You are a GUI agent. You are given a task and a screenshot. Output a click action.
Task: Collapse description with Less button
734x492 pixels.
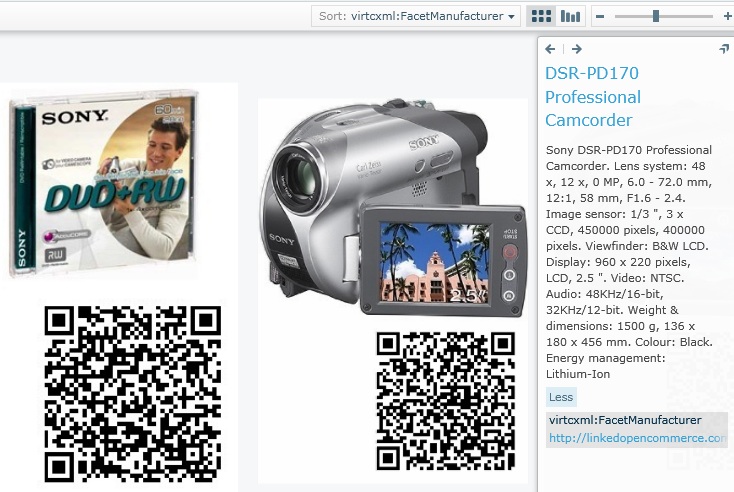pyautogui.click(x=561, y=397)
